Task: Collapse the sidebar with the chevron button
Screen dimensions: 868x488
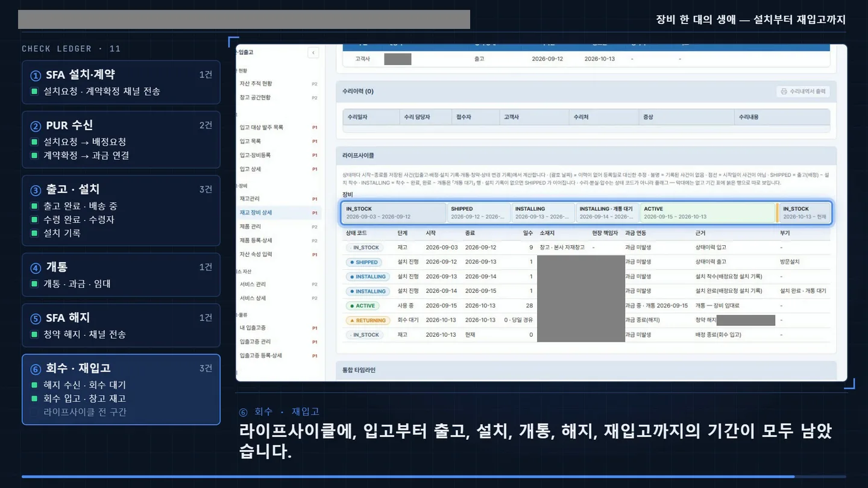Action: click(x=313, y=52)
